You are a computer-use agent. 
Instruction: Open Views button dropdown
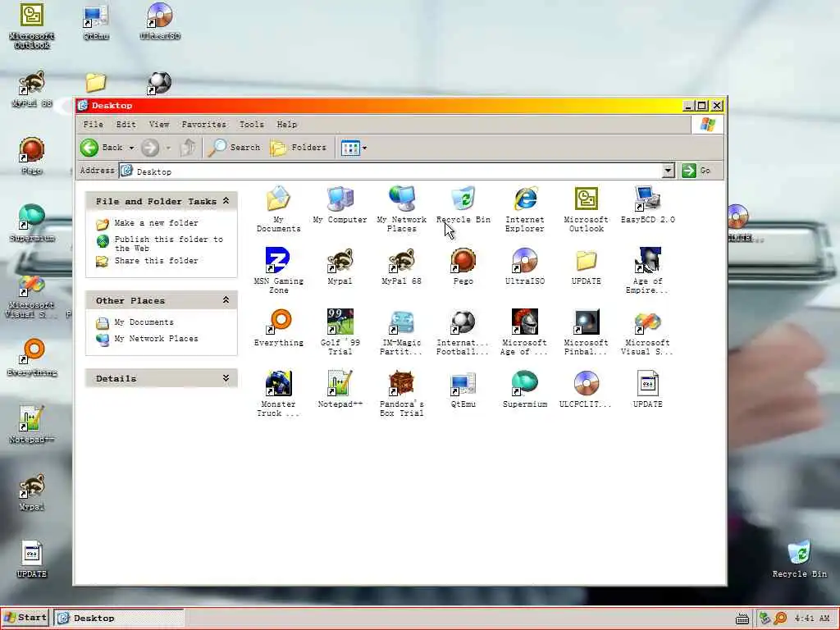364,148
